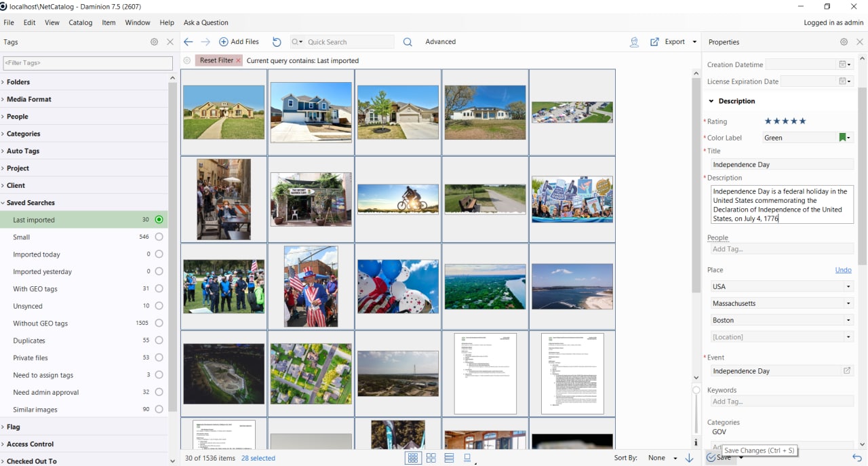Select the Last imported saved search radio

[159, 220]
